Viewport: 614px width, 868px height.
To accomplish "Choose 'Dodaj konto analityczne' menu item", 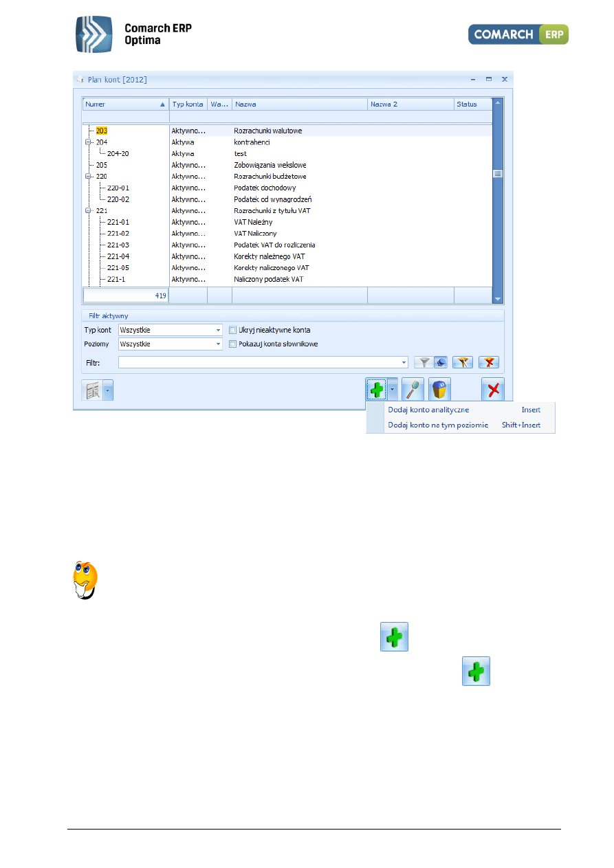I will pyautogui.click(x=428, y=410).
